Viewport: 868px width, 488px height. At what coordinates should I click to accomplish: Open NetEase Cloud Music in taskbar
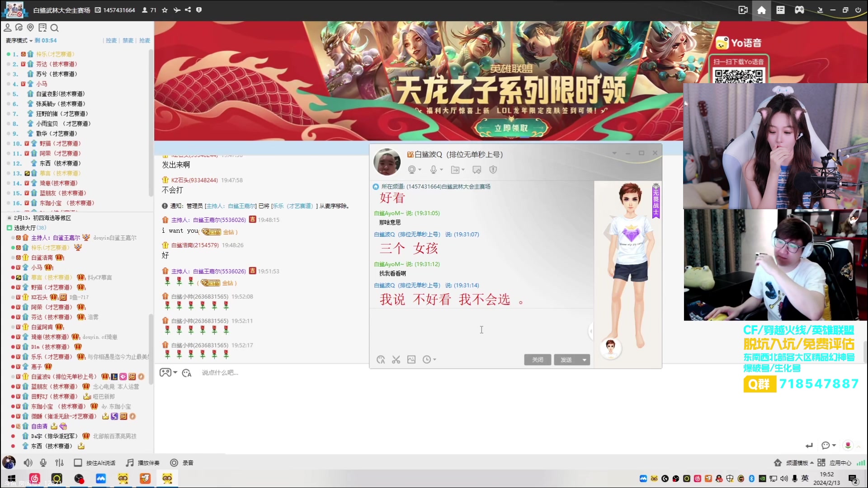click(35, 479)
